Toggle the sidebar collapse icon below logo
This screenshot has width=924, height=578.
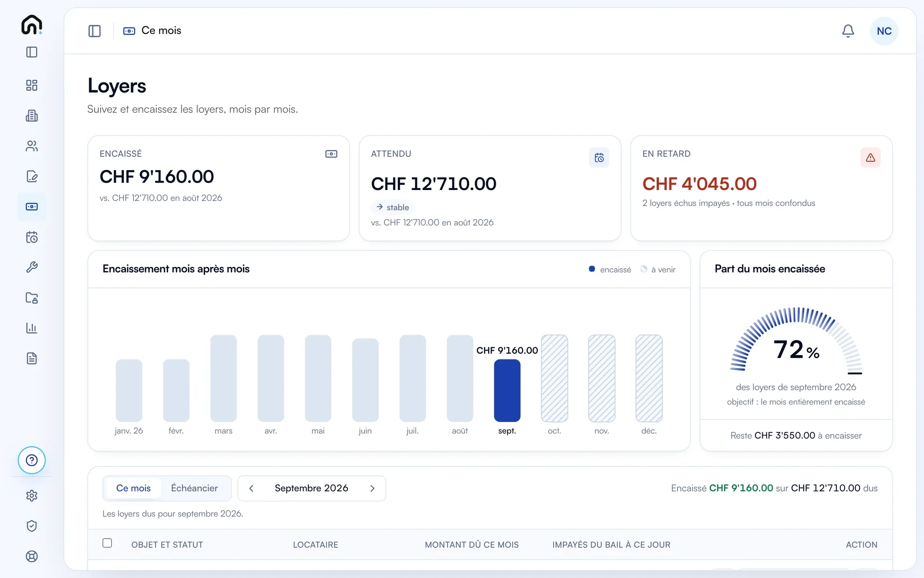[31, 52]
